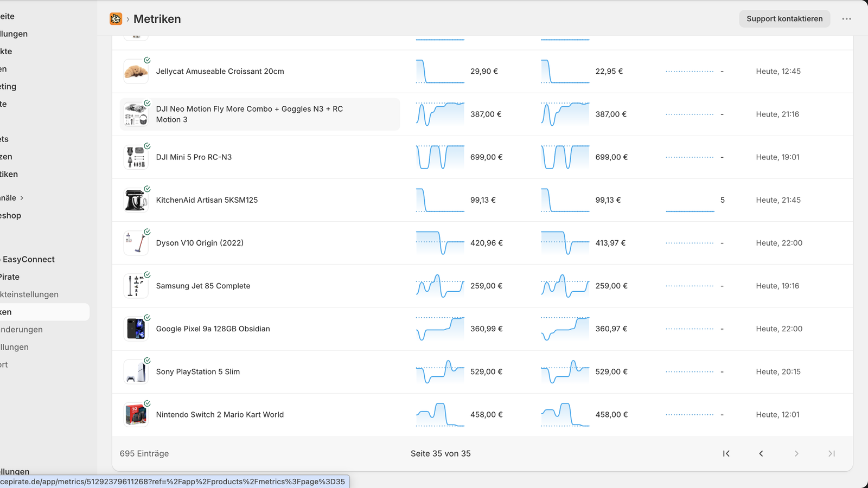Click the verified badge on Jellycat Croissant
868x488 pixels.
click(x=147, y=60)
